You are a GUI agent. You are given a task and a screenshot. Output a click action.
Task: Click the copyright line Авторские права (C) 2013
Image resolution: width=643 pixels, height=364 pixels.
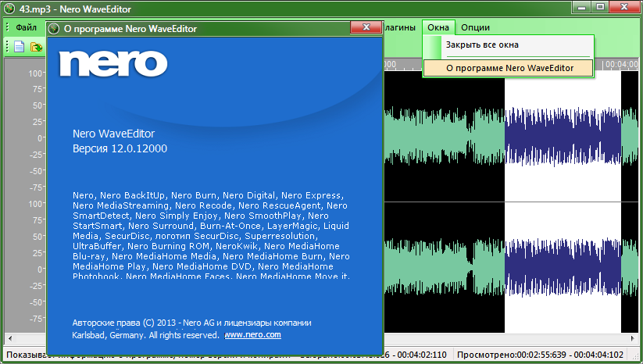(x=191, y=323)
